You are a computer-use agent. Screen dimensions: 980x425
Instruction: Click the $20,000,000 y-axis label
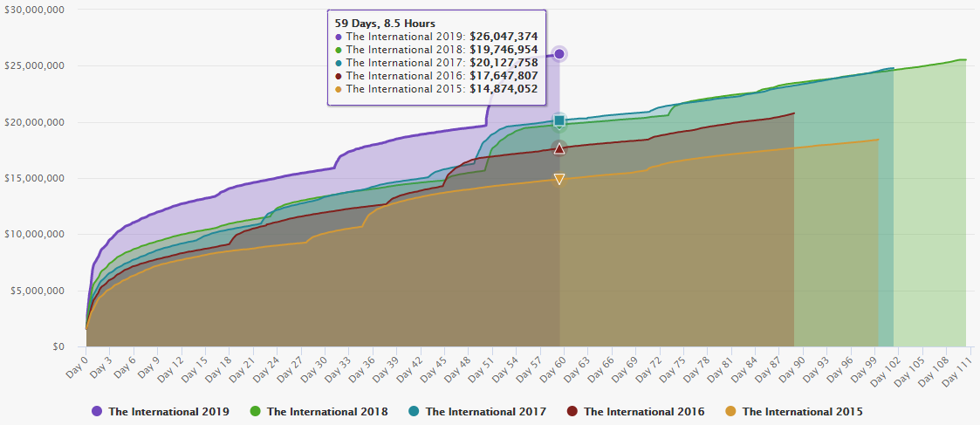34,122
